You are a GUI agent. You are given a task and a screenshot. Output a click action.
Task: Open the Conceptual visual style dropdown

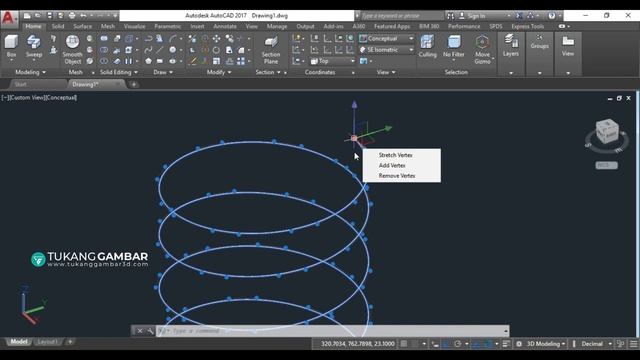click(x=386, y=38)
